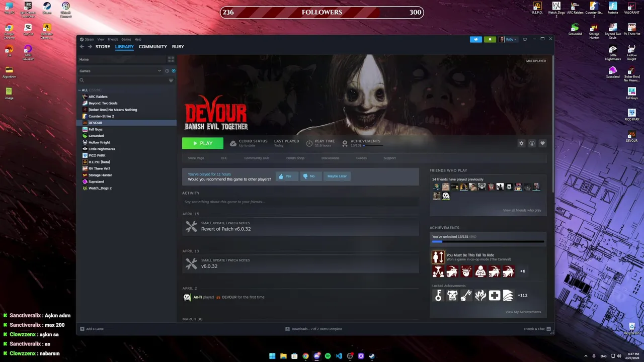Open the Windows Start button
644x362 pixels.
pyautogui.click(x=272, y=356)
